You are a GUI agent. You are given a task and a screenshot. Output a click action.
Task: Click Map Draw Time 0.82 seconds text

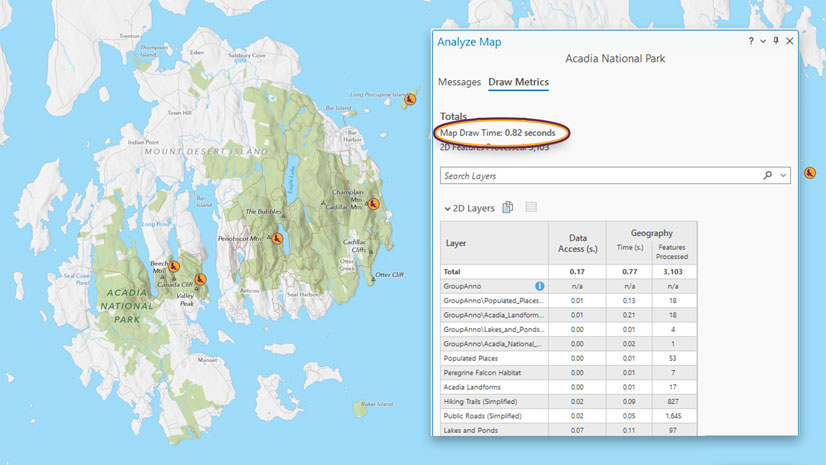click(x=498, y=133)
